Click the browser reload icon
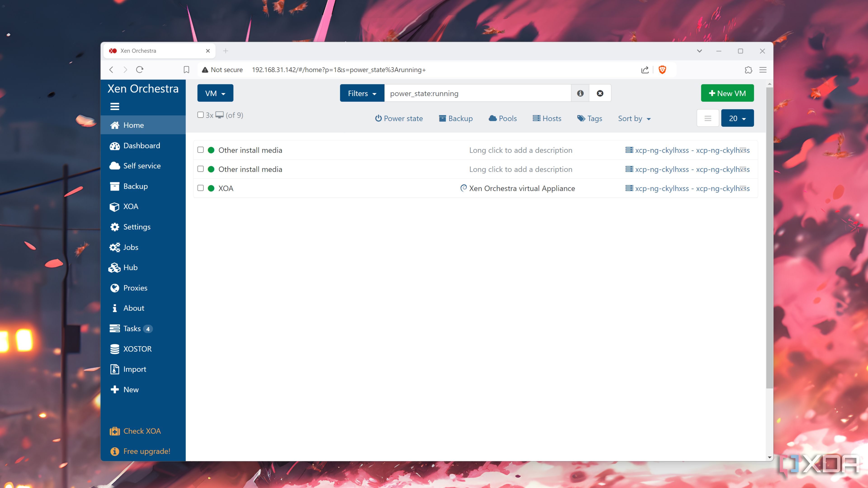 [139, 70]
